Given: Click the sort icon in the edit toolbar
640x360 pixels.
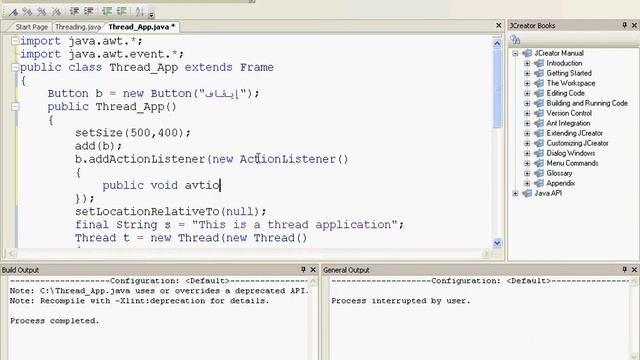Looking at the screenshot, I should 140,11.
